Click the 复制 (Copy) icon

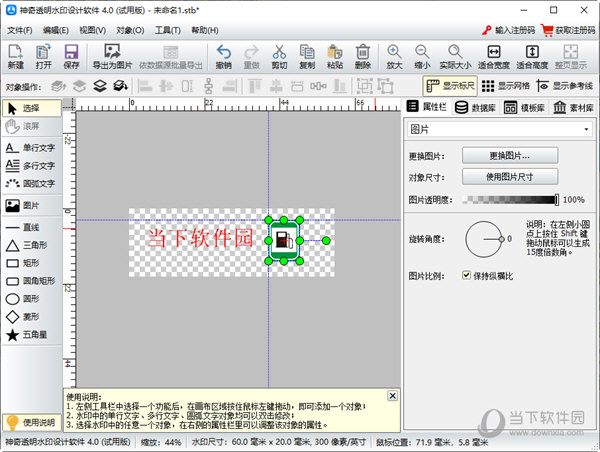click(x=307, y=57)
